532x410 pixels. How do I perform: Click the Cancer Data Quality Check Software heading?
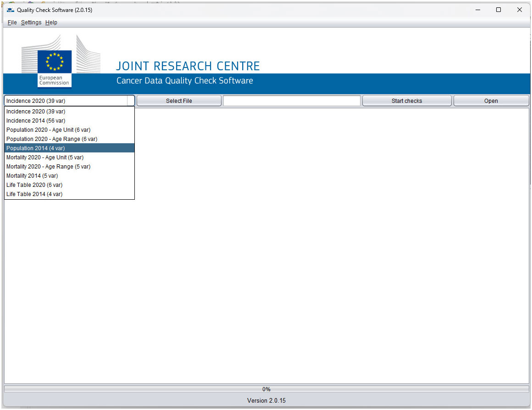click(x=184, y=81)
